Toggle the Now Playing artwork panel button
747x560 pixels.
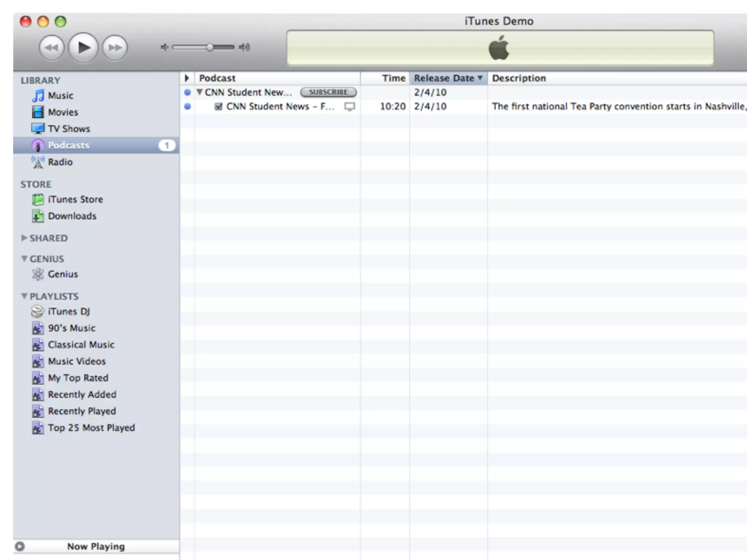click(20, 546)
